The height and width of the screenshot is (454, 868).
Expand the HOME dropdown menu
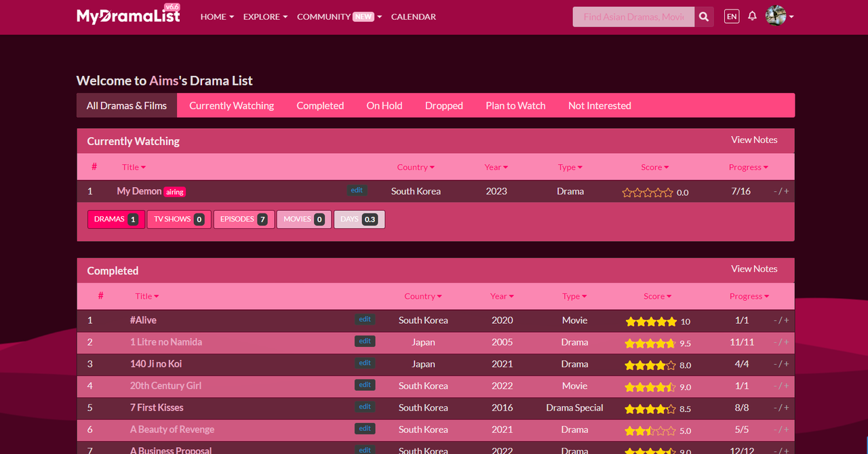pyautogui.click(x=217, y=16)
